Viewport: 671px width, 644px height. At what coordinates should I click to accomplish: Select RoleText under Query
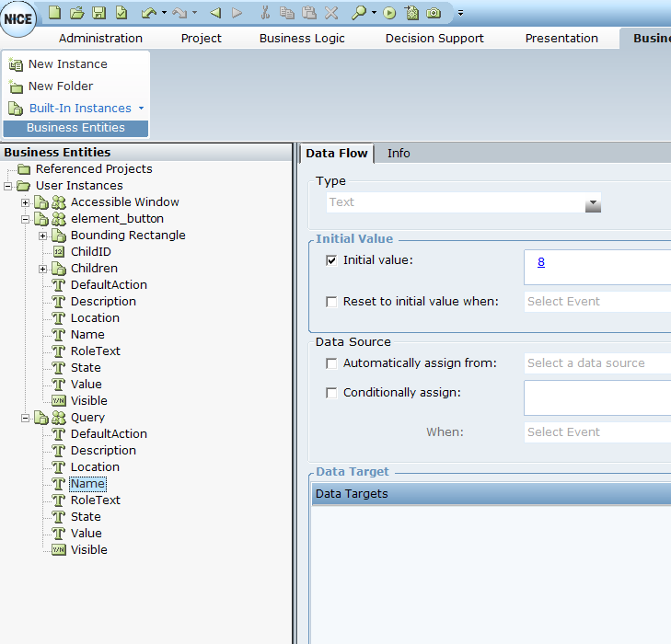tap(95, 500)
